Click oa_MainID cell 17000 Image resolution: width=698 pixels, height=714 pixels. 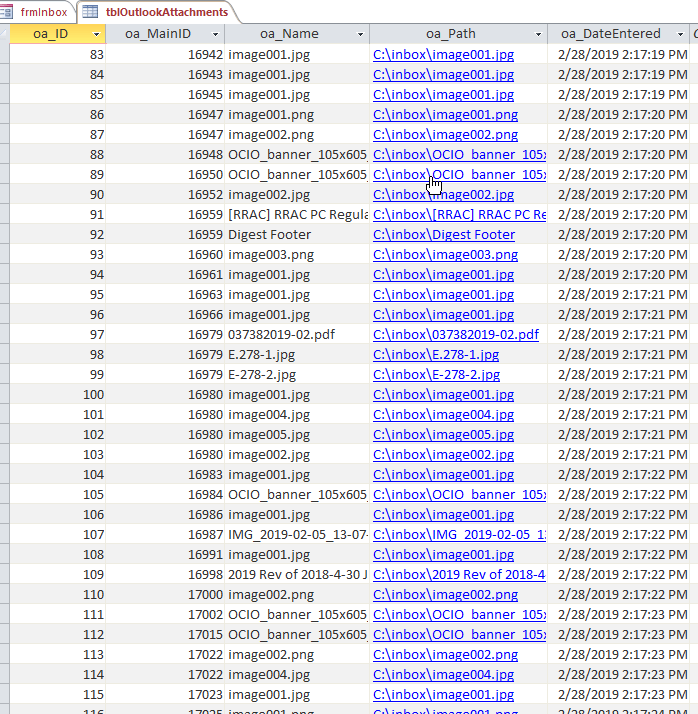pos(165,595)
